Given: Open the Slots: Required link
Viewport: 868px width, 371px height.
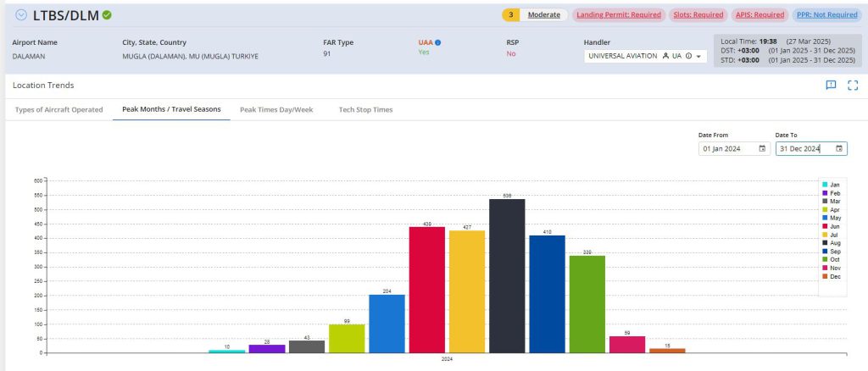Looking at the screenshot, I should pos(698,15).
